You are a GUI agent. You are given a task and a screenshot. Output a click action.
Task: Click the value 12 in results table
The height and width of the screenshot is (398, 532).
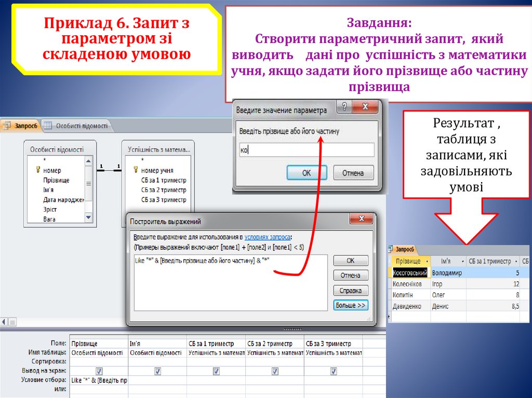494,284
